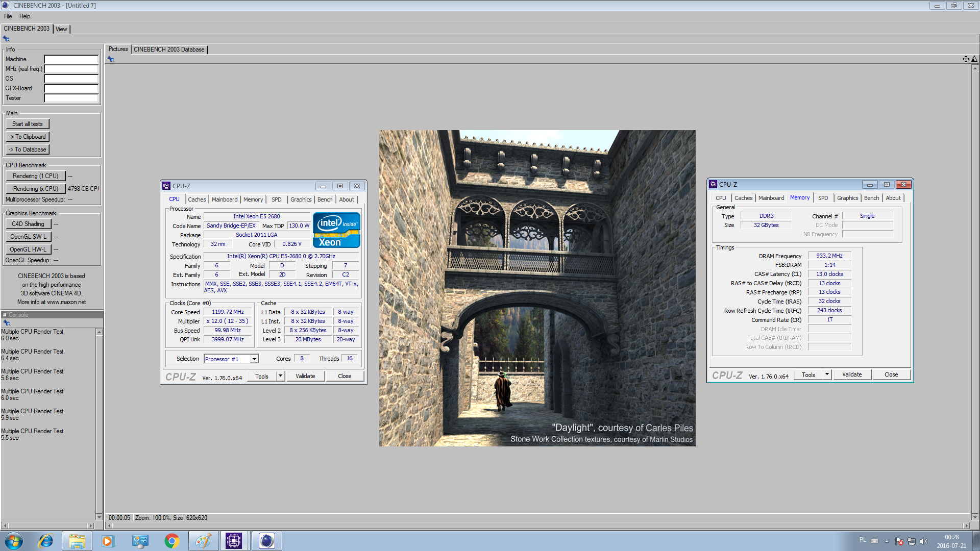Open SPD tab in right CPU-Z window
Screen dimensions: 980x551
point(823,198)
